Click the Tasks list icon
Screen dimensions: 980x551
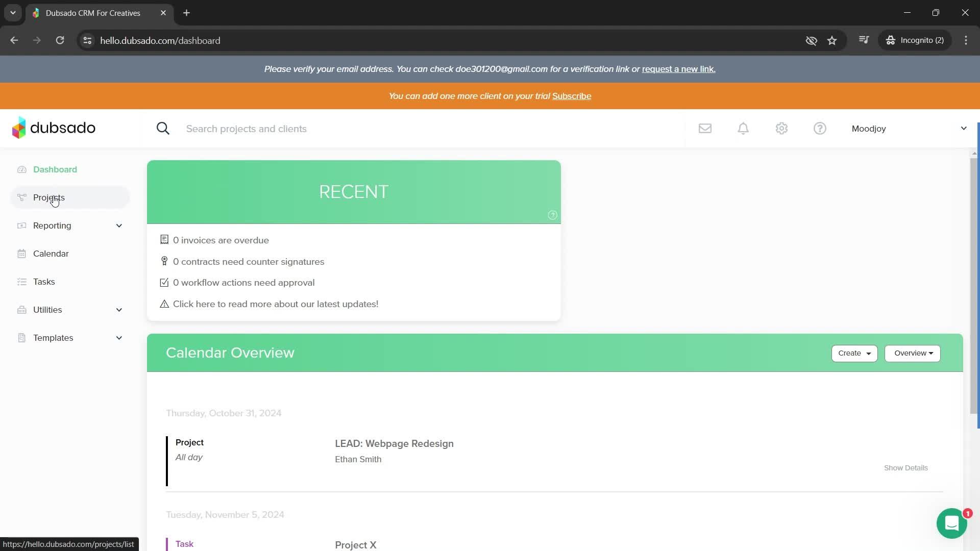tap(21, 282)
